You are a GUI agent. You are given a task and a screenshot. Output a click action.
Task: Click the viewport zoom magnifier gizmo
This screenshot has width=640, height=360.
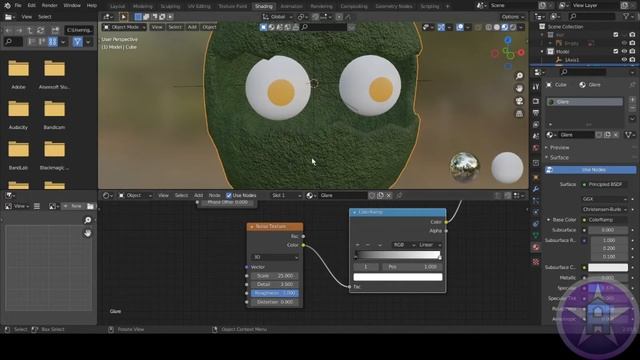click(x=519, y=76)
